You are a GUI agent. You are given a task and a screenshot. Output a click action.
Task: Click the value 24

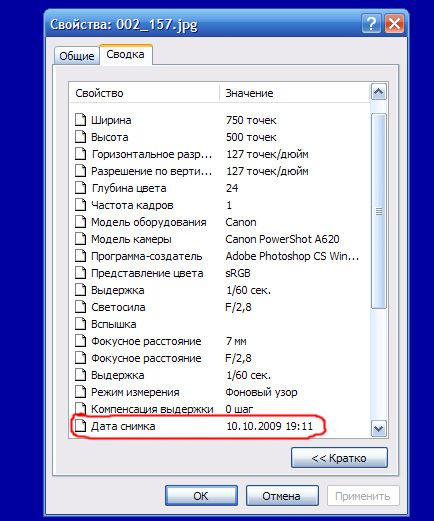[232, 188]
